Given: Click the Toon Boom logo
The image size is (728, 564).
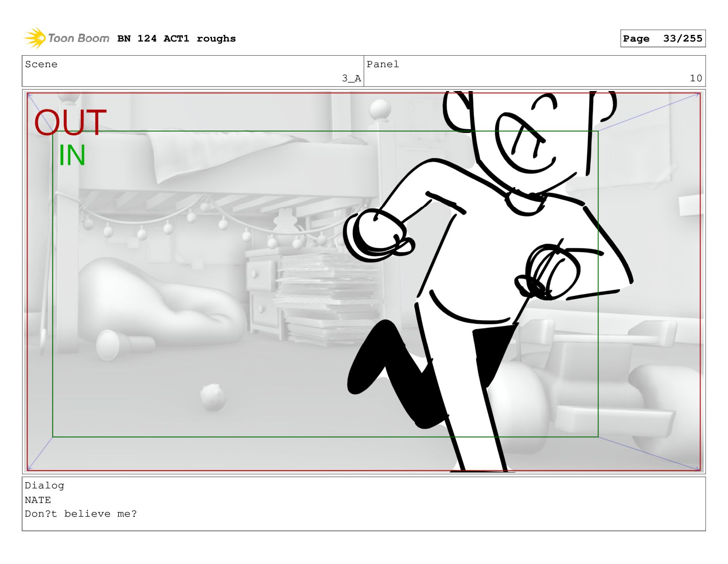Looking at the screenshot, I should coord(66,38).
